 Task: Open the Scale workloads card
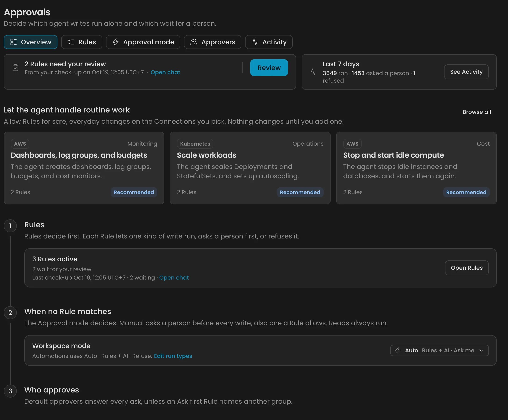coord(250,168)
